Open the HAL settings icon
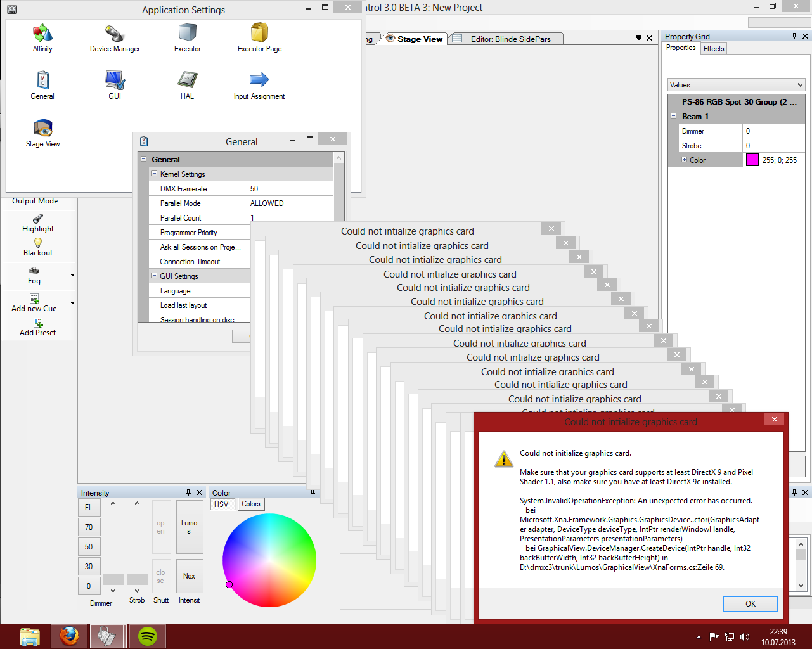The image size is (812, 649). click(x=187, y=80)
